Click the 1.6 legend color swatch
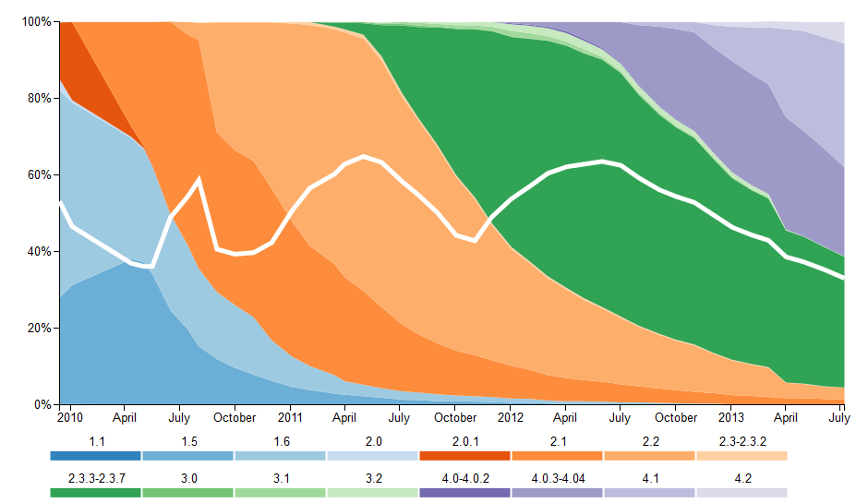This screenshot has width=868, height=503. tap(280, 456)
